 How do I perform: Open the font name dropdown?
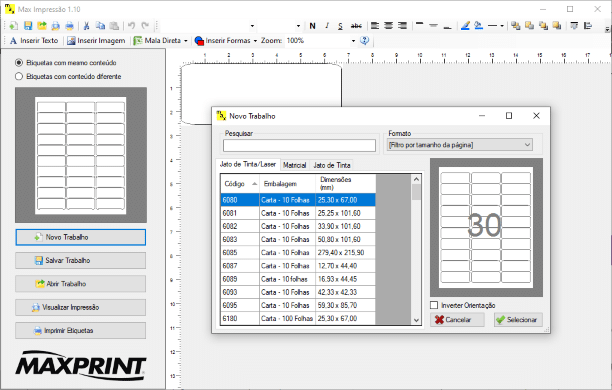pos(252,26)
